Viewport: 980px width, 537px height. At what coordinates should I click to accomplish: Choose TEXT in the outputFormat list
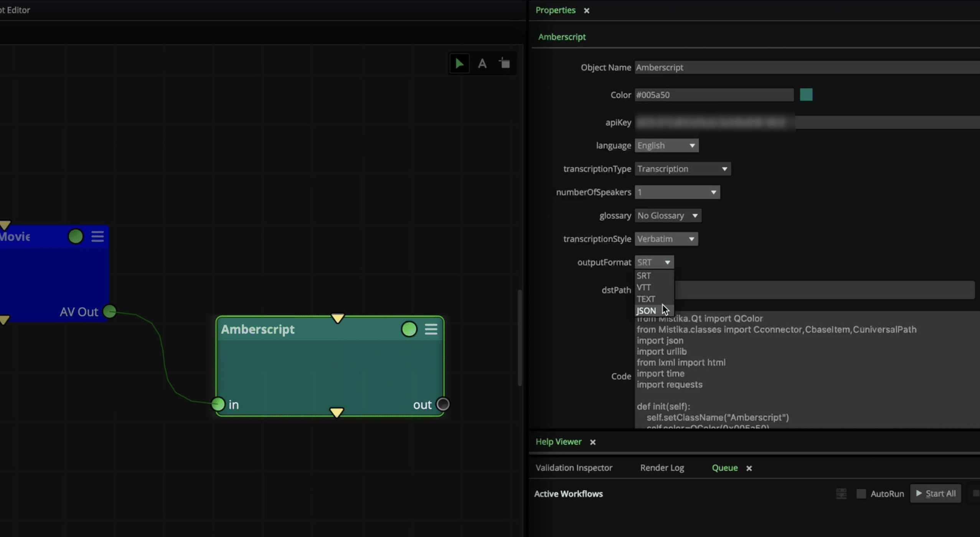pyautogui.click(x=654, y=299)
